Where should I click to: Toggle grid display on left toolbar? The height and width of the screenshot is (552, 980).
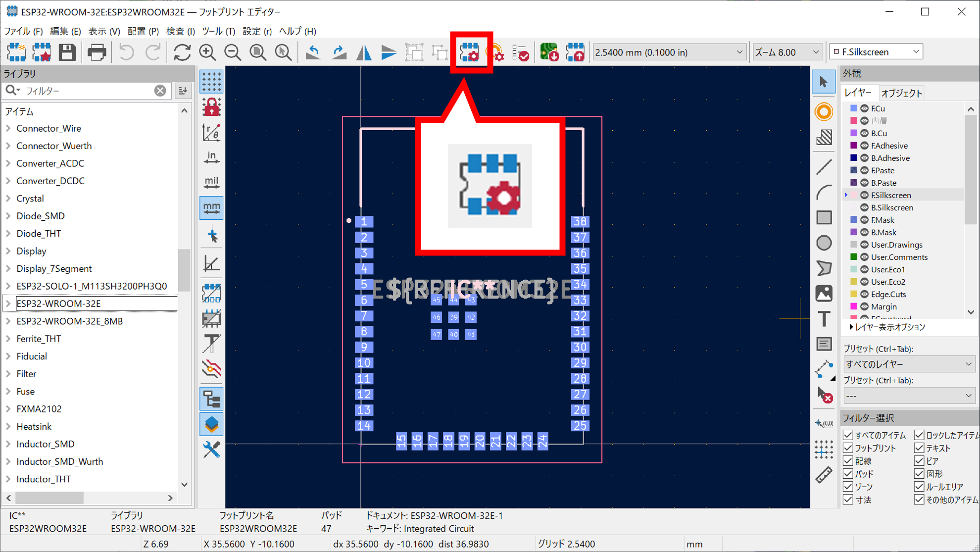211,82
